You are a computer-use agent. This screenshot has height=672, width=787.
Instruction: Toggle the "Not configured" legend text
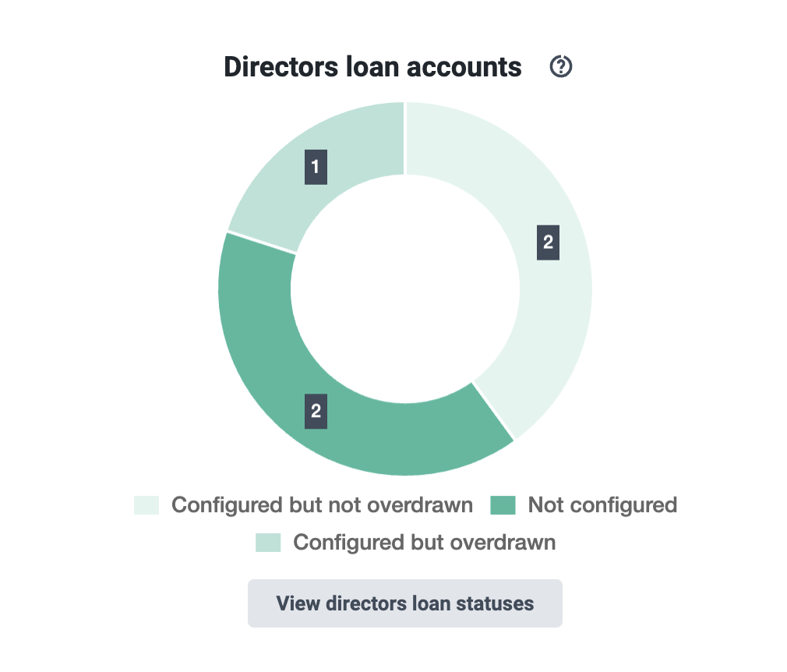point(603,505)
